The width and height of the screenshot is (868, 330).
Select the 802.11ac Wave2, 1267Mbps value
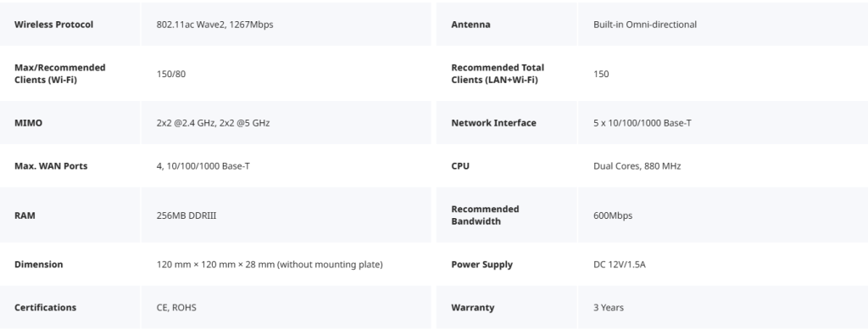(x=214, y=25)
